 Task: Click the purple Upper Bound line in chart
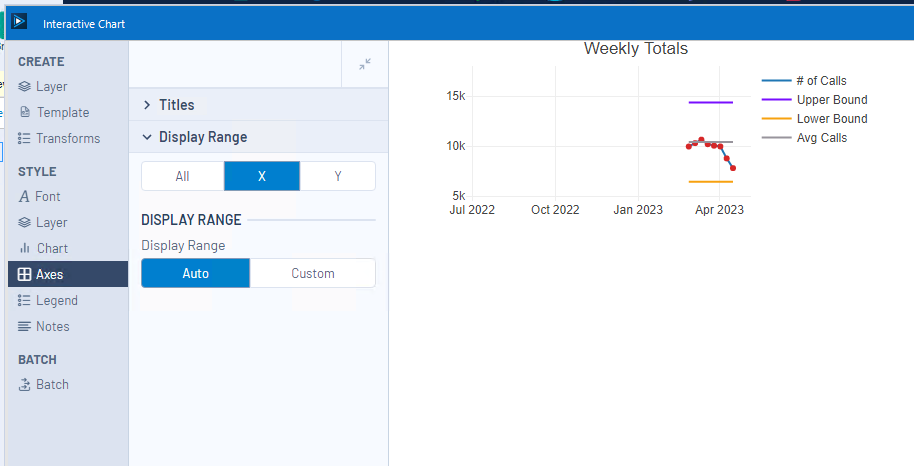pos(711,103)
